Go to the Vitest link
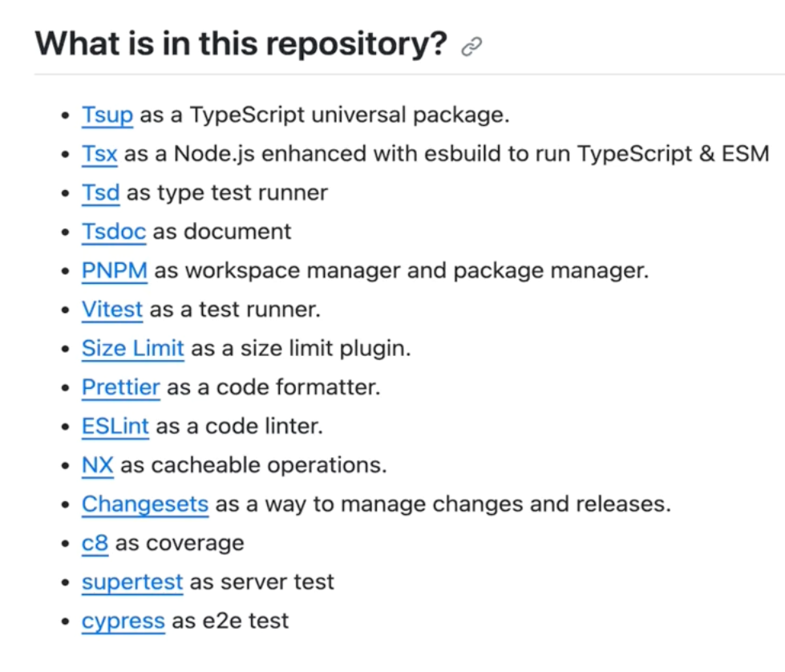 (x=112, y=309)
